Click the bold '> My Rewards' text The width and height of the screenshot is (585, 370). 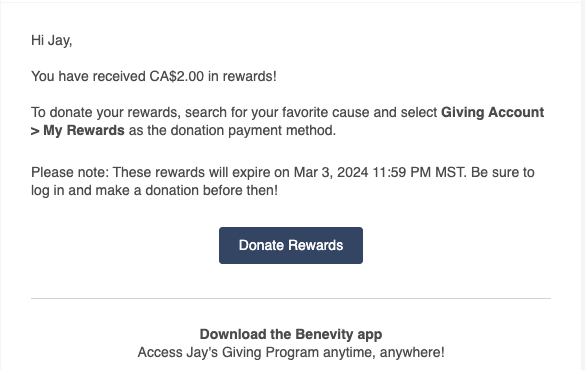click(78, 131)
